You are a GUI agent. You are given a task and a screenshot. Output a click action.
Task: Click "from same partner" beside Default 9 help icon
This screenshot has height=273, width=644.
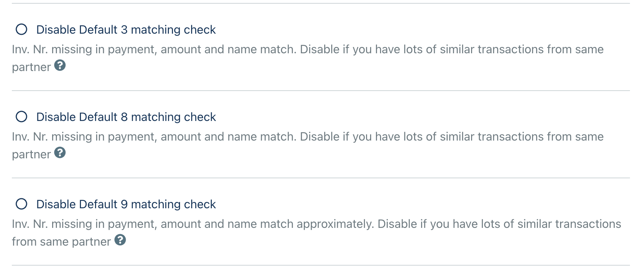(x=61, y=242)
